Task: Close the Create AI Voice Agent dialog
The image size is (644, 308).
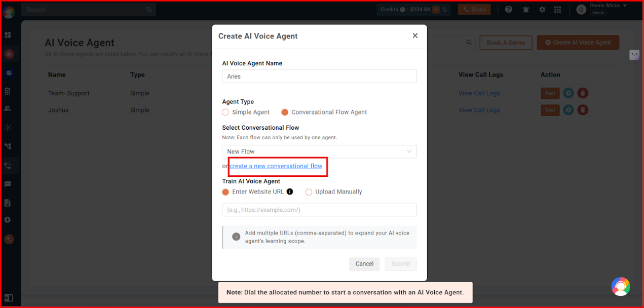Action: 415,35
